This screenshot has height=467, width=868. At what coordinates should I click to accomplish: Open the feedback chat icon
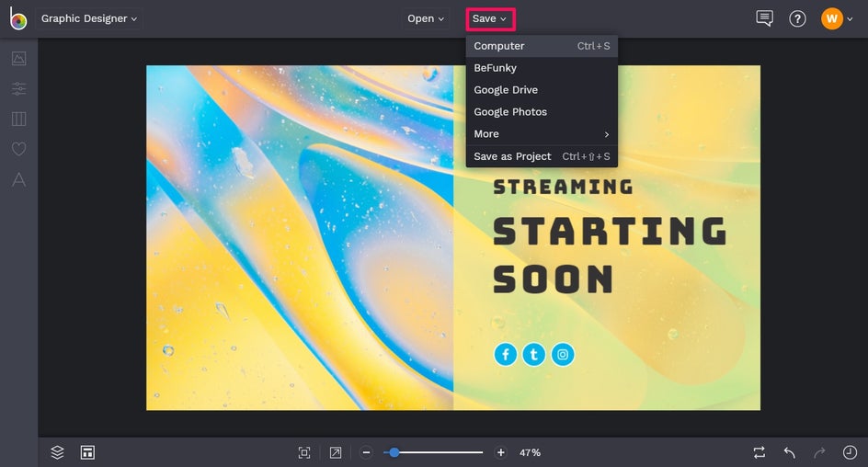point(764,18)
